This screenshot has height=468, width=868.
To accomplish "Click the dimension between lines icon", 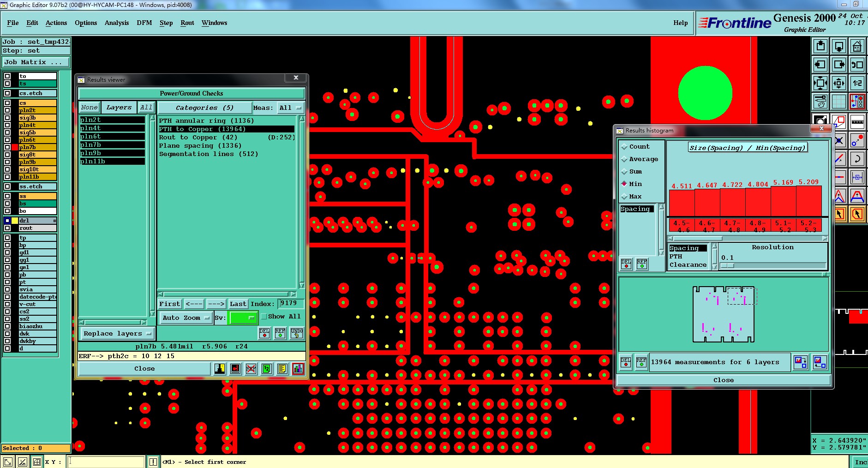I will coord(857,177).
